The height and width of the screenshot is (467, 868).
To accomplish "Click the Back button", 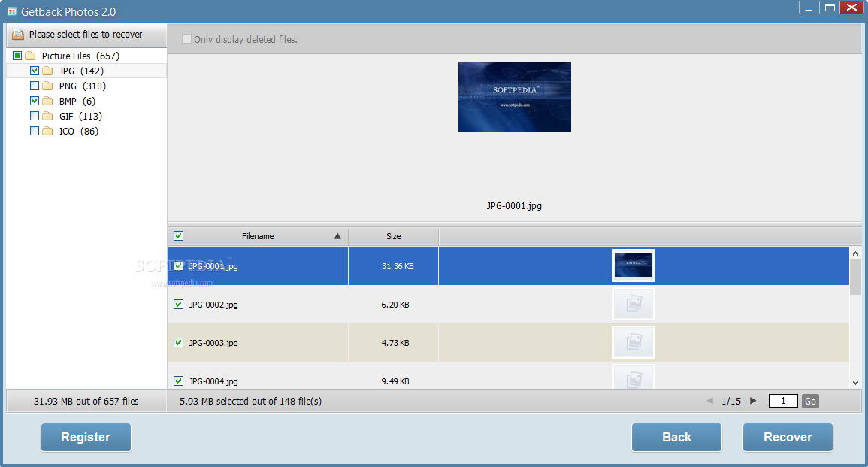I will coord(676,437).
